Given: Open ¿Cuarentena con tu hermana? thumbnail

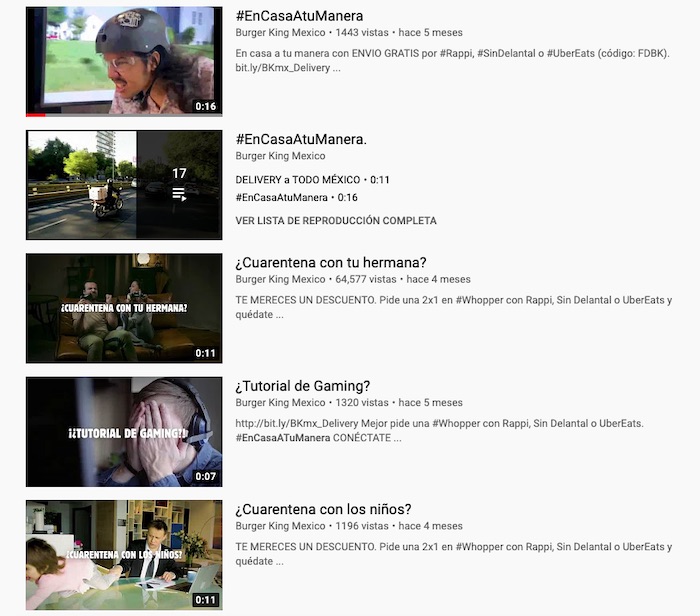Looking at the screenshot, I should click(124, 308).
